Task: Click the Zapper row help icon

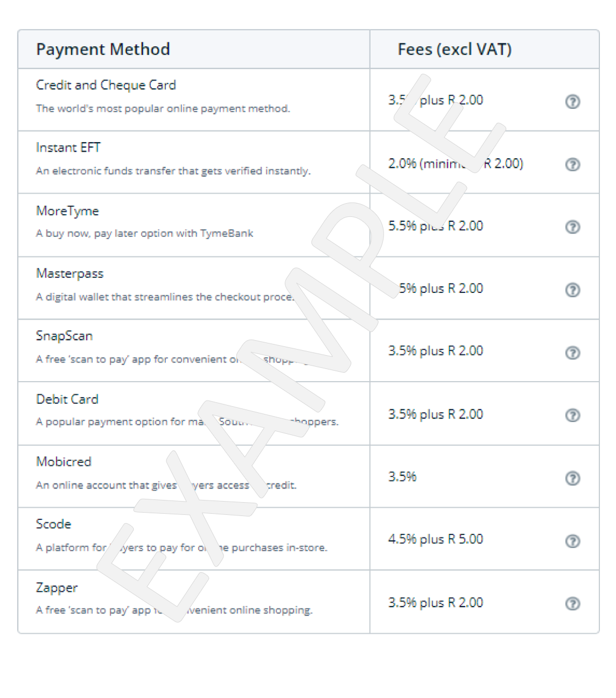Action: pos(572,603)
